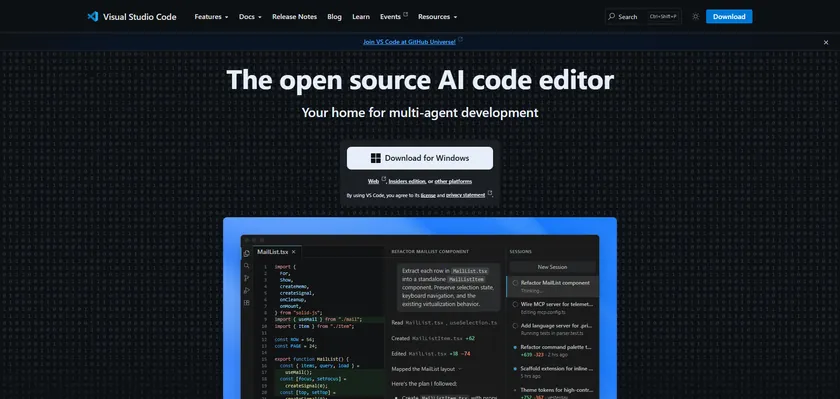The image size is (840, 399).
Task: Click the 'Extract each row' prompt bubble
Action: point(449,287)
